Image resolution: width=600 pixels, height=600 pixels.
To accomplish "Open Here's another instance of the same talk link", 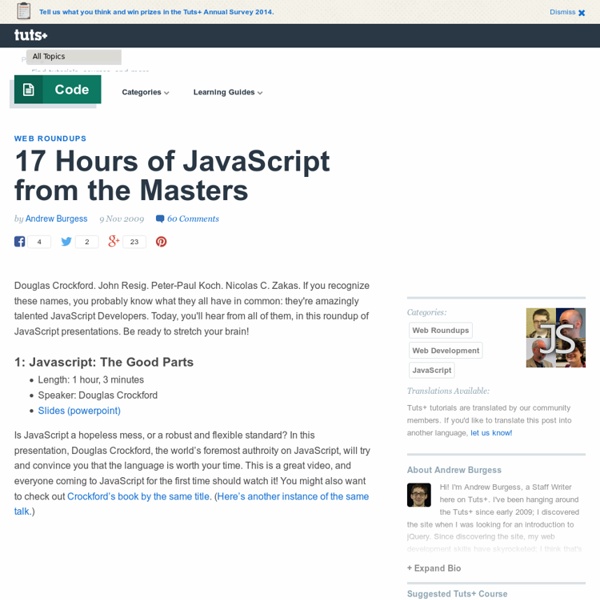I will pyautogui.click(x=191, y=504).
